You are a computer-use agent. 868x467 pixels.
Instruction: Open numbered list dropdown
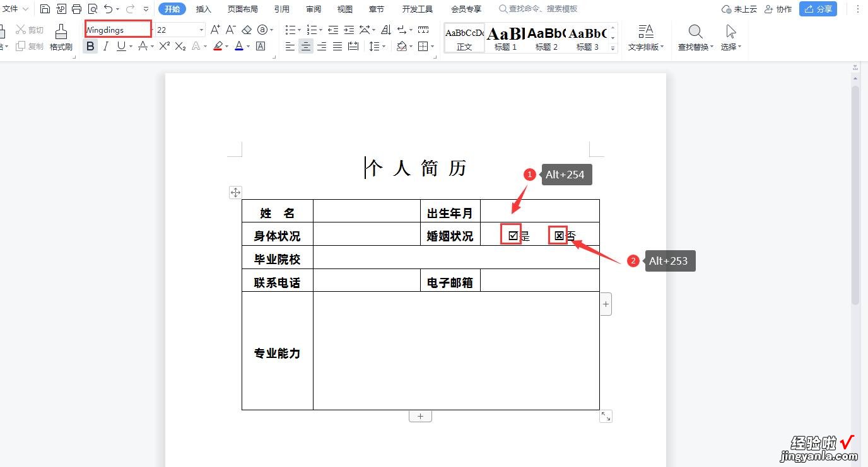click(321, 30)
